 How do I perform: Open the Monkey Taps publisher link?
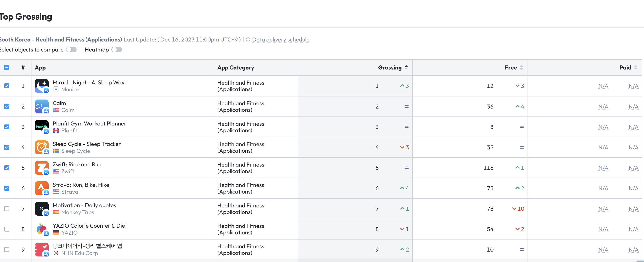pyautogui.click(x=78, y=212)
